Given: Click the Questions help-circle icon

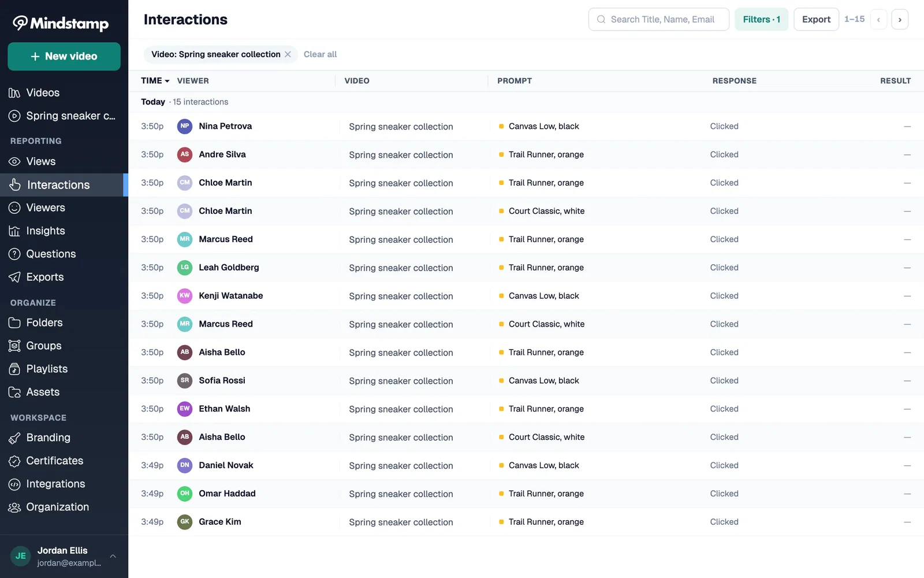Looking at the screenshot, I should 14,254.
